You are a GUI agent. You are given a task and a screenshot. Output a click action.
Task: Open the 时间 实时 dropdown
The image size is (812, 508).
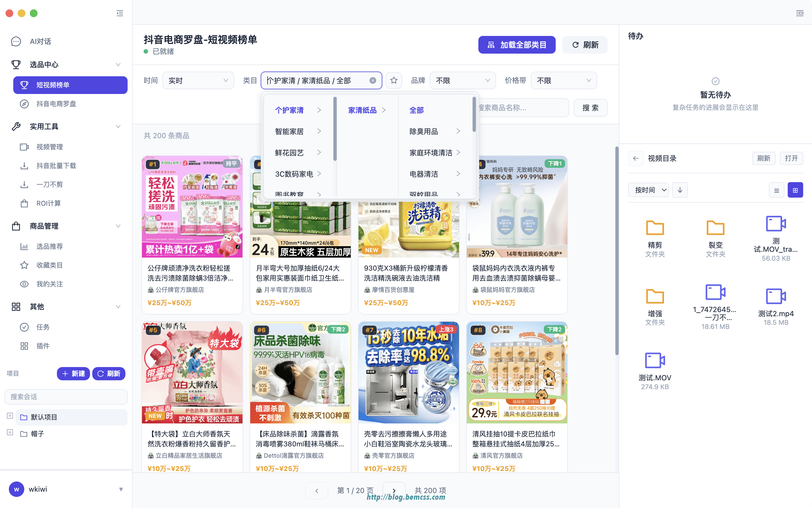click(198, 80)
